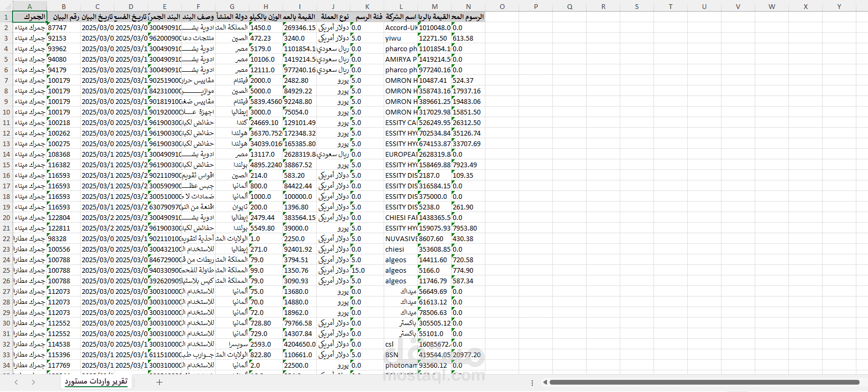Screen dimensions: 868x392
Task: Select cell with declaration number 94080
Action: point(64,59)
